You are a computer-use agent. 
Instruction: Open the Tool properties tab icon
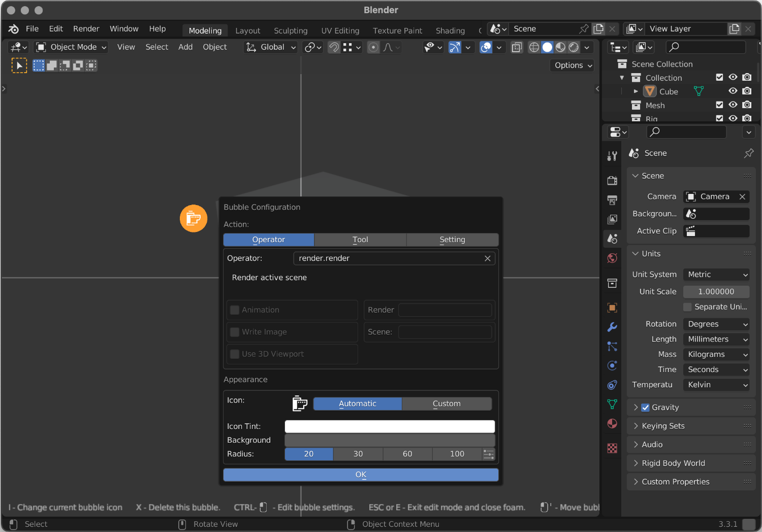point(612,156)
